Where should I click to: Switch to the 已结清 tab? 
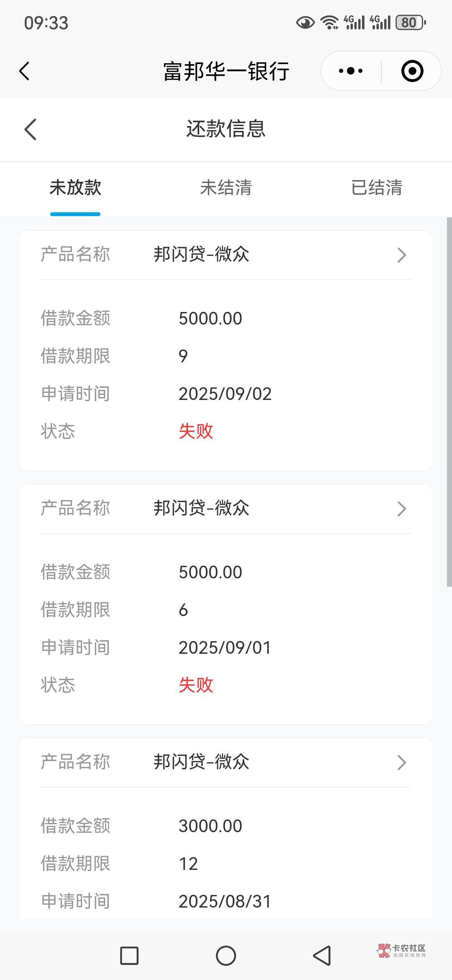[377, 188]
